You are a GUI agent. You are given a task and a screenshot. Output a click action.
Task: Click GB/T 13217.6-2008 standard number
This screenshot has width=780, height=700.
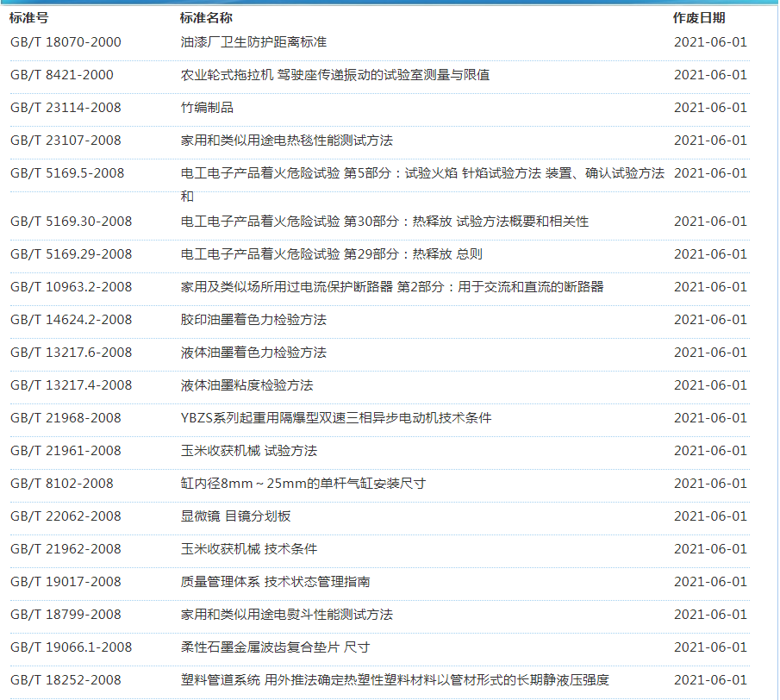71,353
